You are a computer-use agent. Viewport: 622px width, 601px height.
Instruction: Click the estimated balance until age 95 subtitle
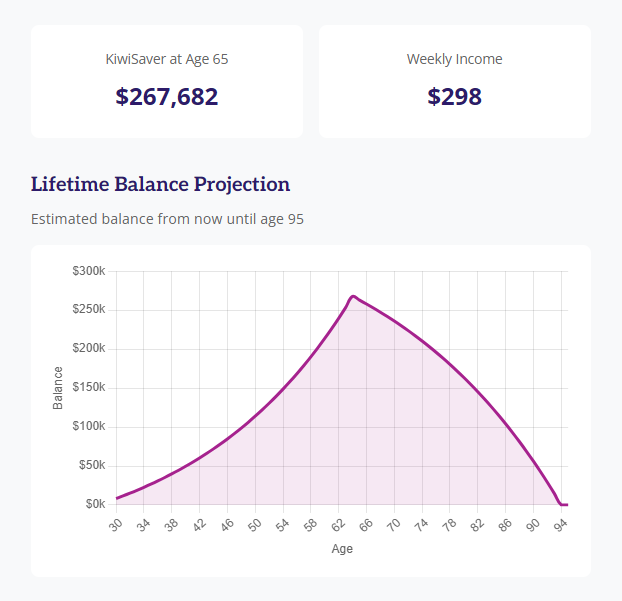coord(167,218)
